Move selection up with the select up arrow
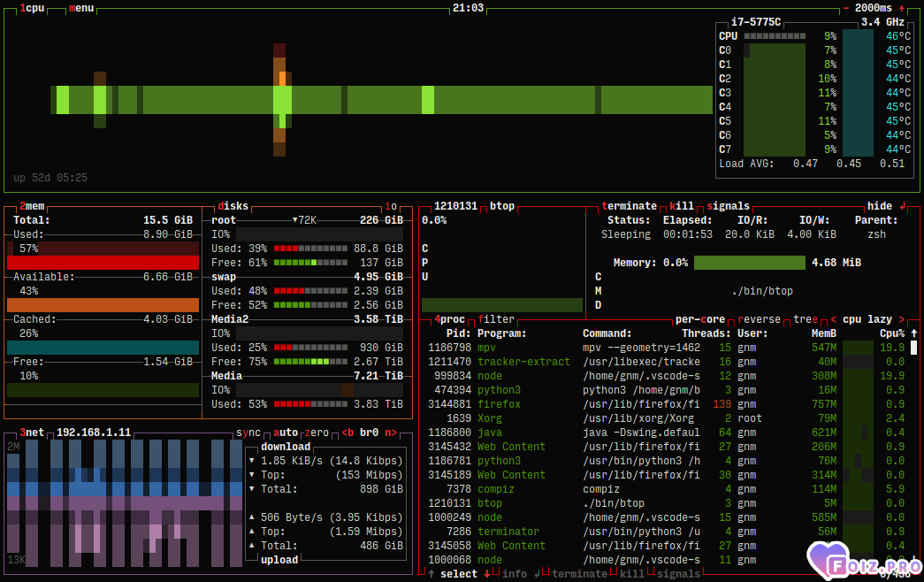 (x=431, y=574)
